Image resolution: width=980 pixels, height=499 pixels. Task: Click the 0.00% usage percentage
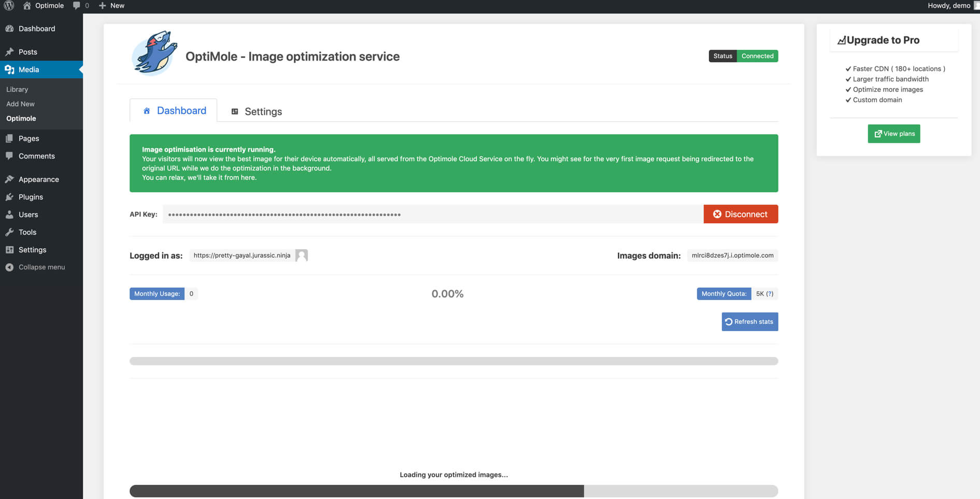[448, 294]
